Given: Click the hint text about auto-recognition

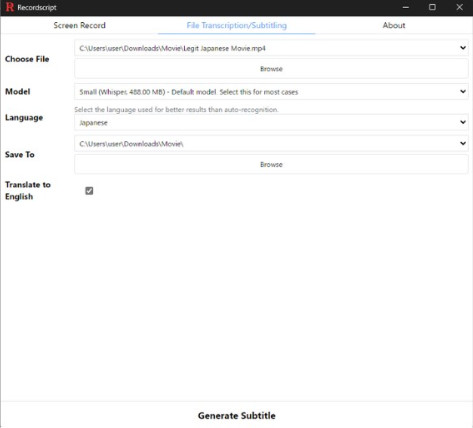Looking at the screenshot, I should [x=176, y=109].
